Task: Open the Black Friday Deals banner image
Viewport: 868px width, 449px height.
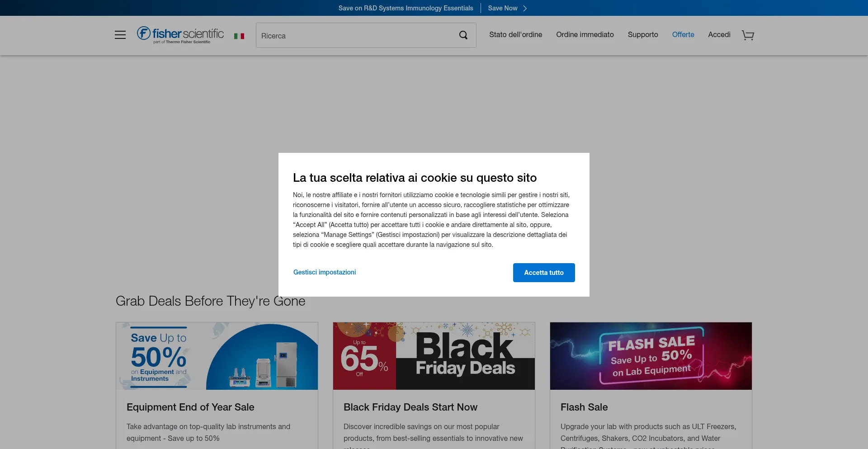Action: pos(434,356)
